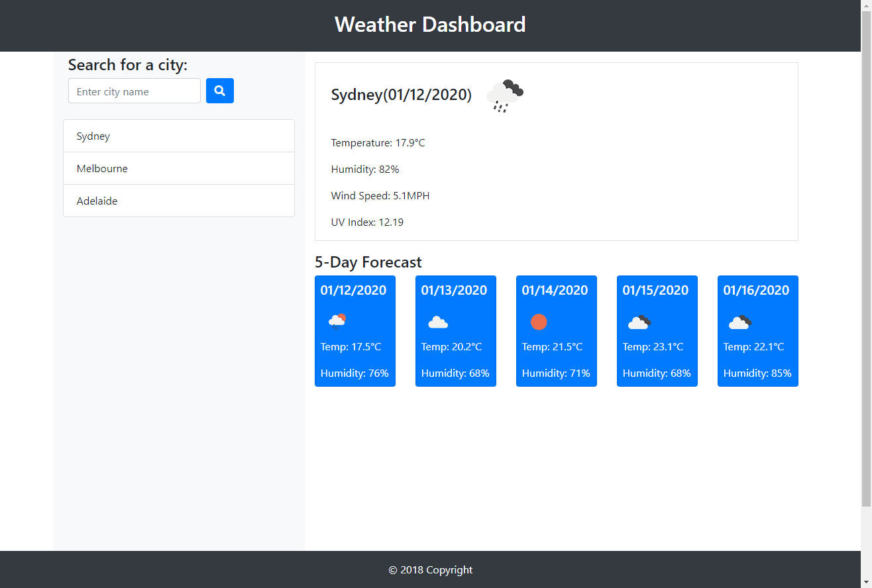872x588 pixels.
Task: Click the Search for a city heading
Action: [128, 65]
